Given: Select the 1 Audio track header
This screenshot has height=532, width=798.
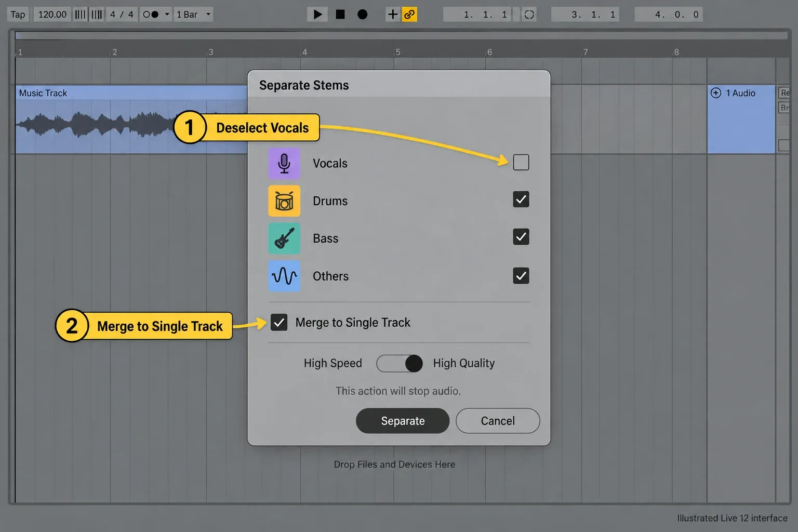Looking at the screenshot, I should pos(741,119).
